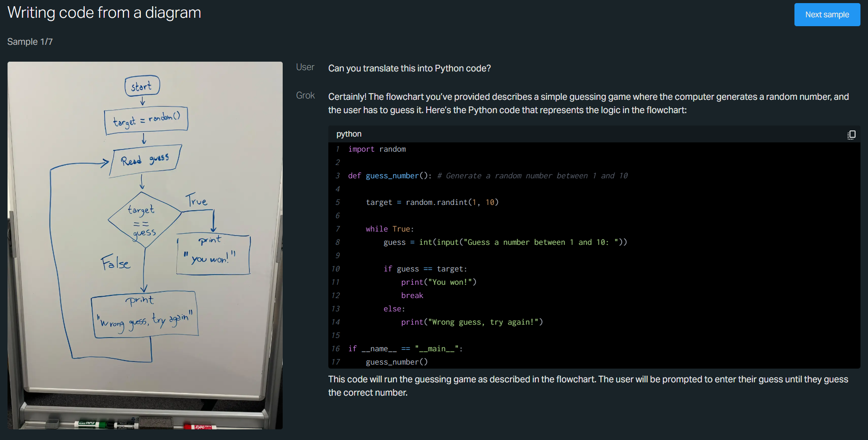Click the question 'Can you translate this into Python code?'
The height and width of the screenshot is (440, 868).
pyautogui.click(x=409, y=68)
